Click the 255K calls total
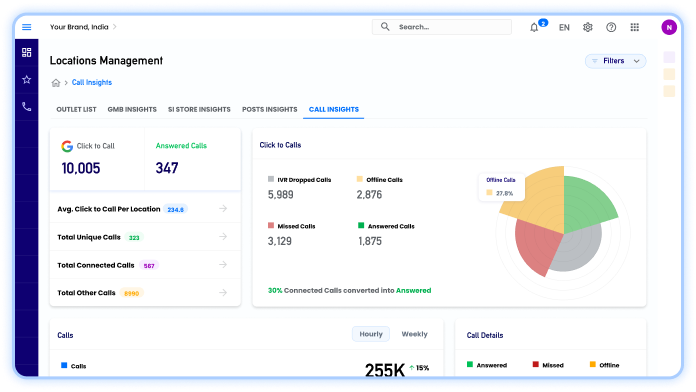 pyautogui.click(x=385, y=370)
